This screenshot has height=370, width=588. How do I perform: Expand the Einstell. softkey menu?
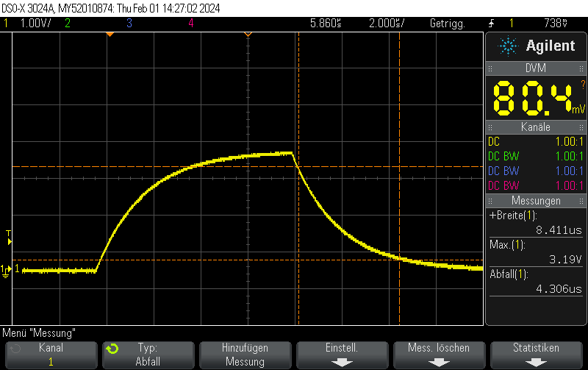coord(342,355)
